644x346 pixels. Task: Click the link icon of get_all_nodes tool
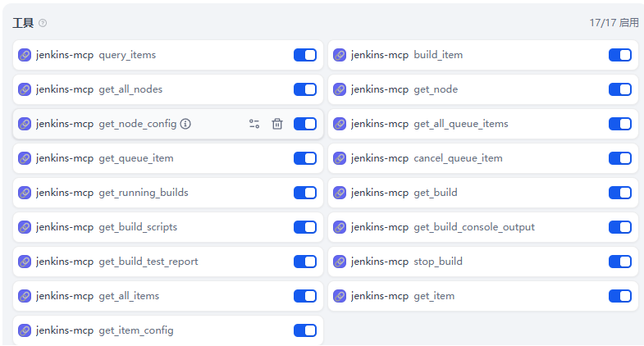tap(25, 89)
